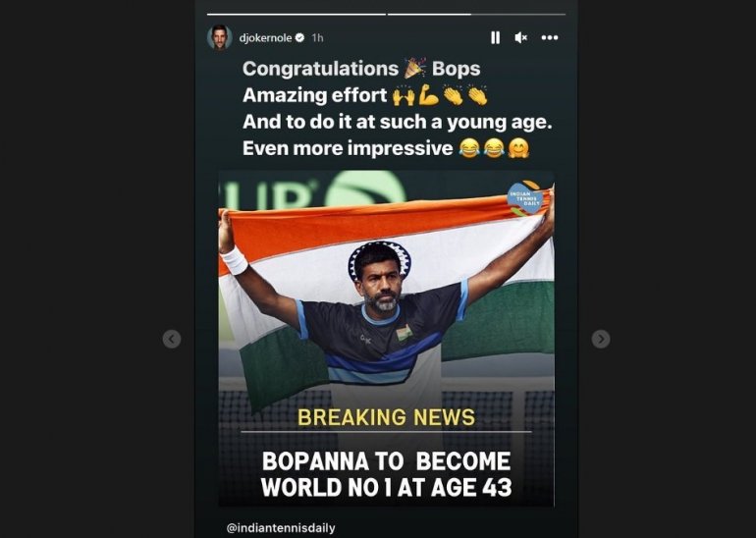Open the shared Bopanna breaking news post
The width and height of the screenshot is (756, 538).
click(386, 339)
